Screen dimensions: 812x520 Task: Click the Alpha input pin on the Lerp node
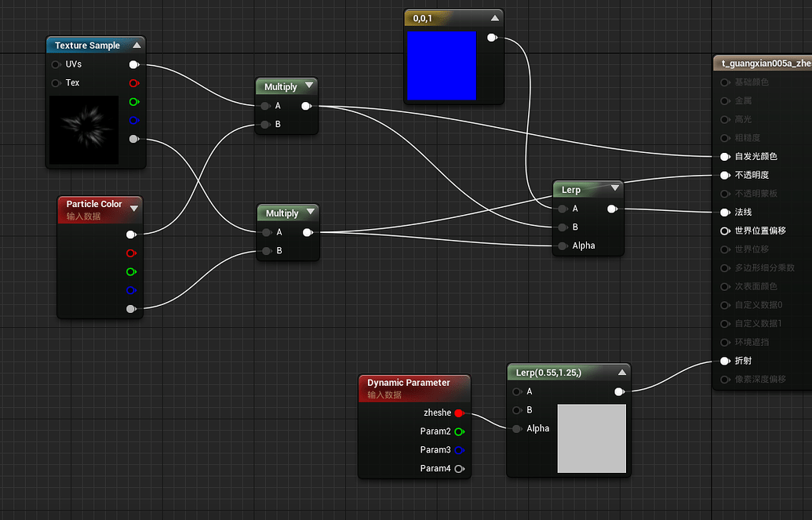561,245
